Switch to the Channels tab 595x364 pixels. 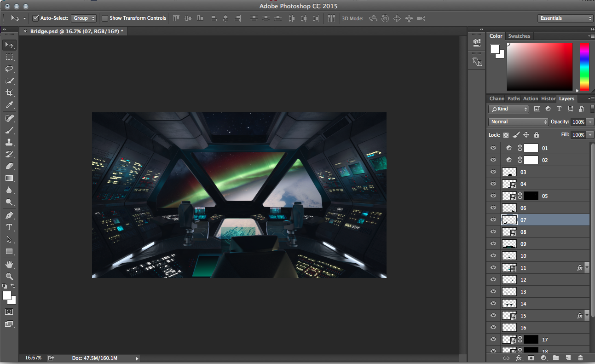tap(497, 98)
